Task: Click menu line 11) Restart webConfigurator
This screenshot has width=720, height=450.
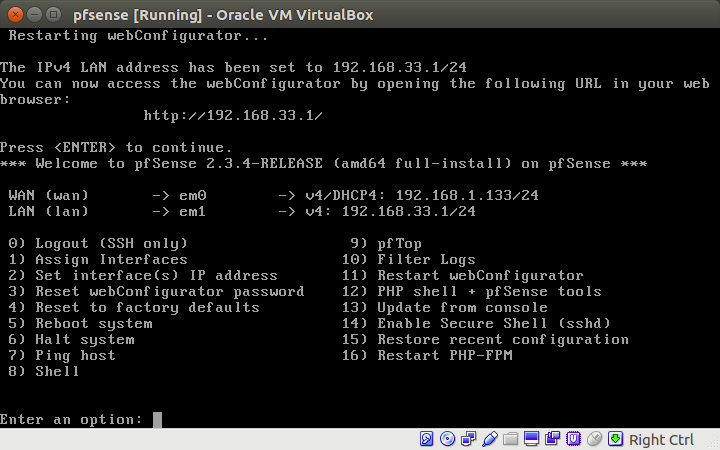Action: click(462, 276)
